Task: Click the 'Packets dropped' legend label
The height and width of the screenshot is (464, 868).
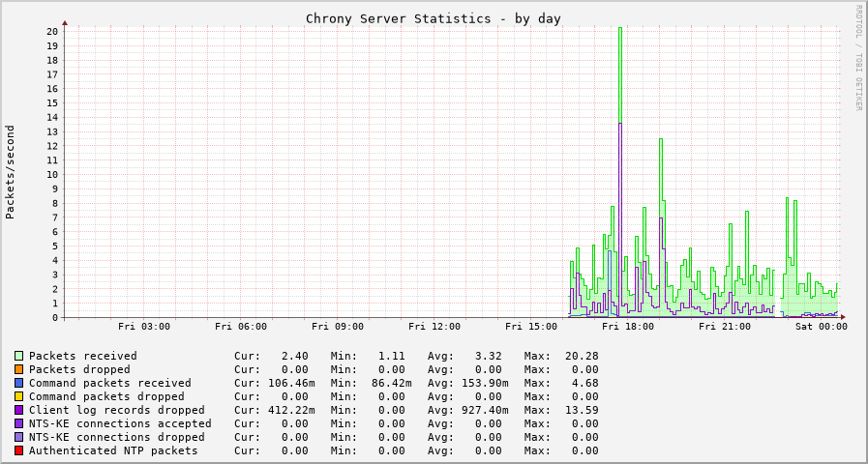Action: pyautogui.click(x=79, y=369)
